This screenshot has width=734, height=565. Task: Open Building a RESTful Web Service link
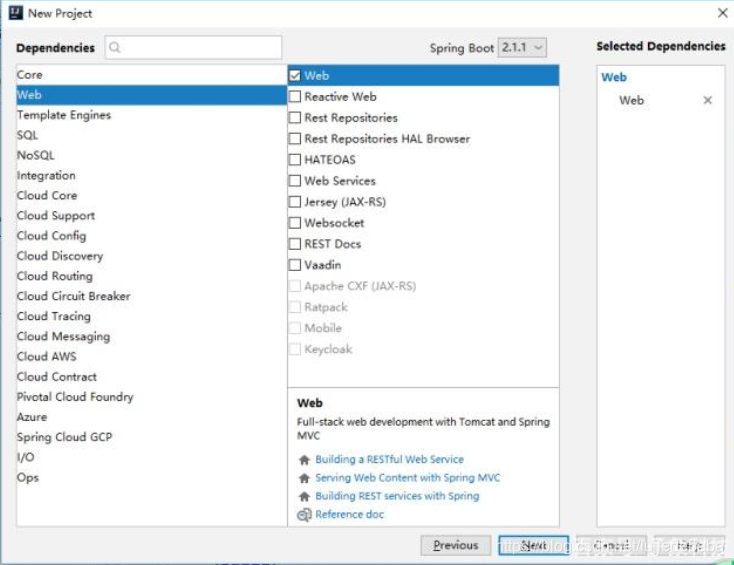click(x=389, y=460)
